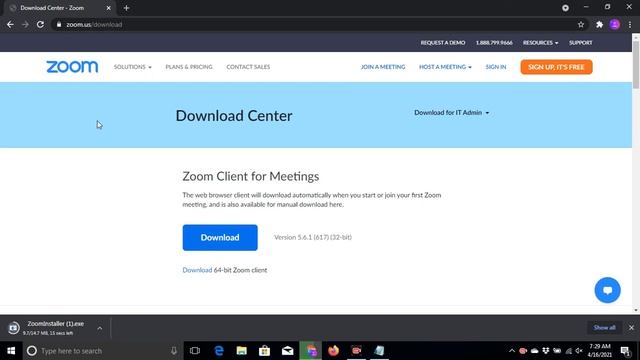
Task: Click the ZoomInstaller file icon in downloads bar
Action: coord(13,328)
